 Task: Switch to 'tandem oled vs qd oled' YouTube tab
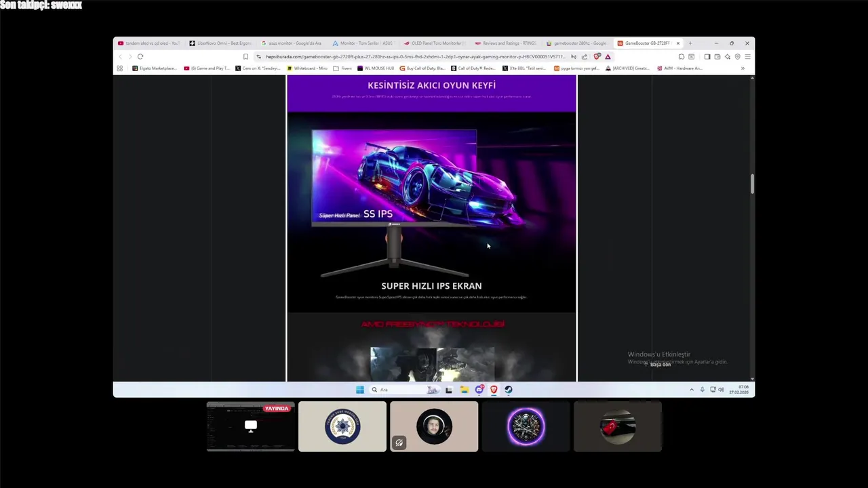(149, 43)
